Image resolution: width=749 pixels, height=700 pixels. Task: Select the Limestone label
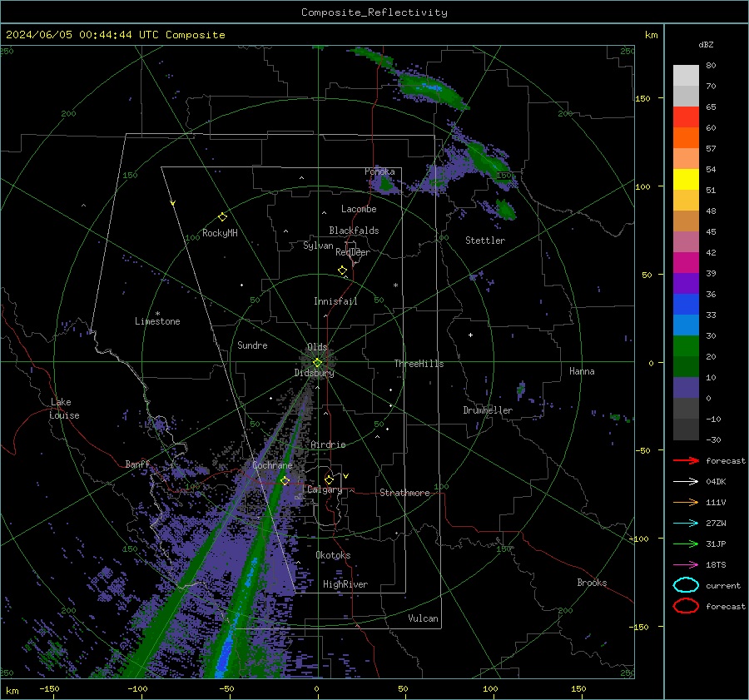coord(157,321)
